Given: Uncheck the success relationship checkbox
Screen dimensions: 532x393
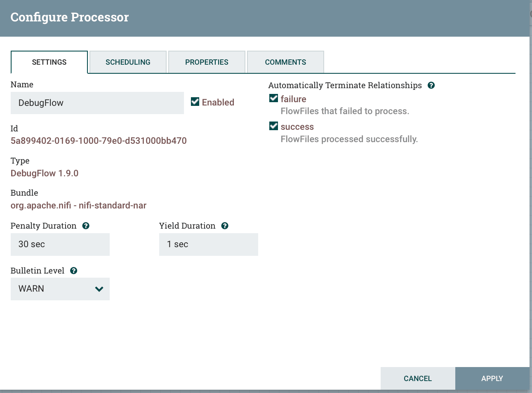Looking at the screenshot, I should pyautogui.click(x=273, y=126).
